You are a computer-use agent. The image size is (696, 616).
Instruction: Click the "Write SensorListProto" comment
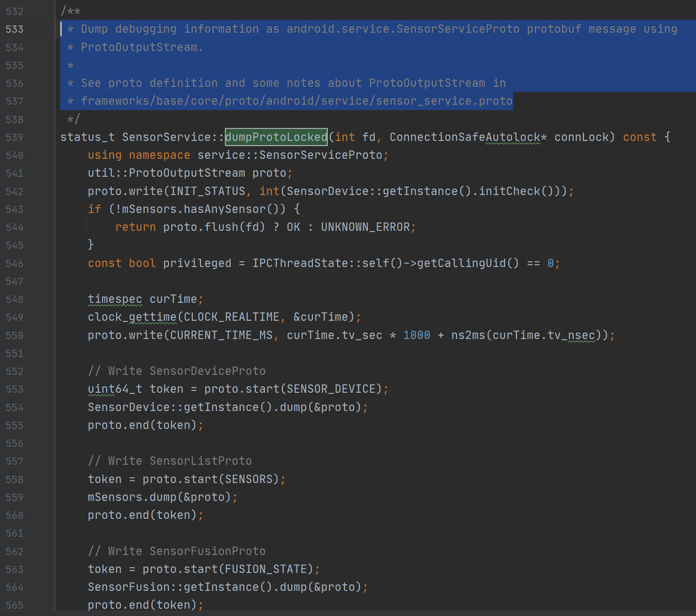(170, 461)
